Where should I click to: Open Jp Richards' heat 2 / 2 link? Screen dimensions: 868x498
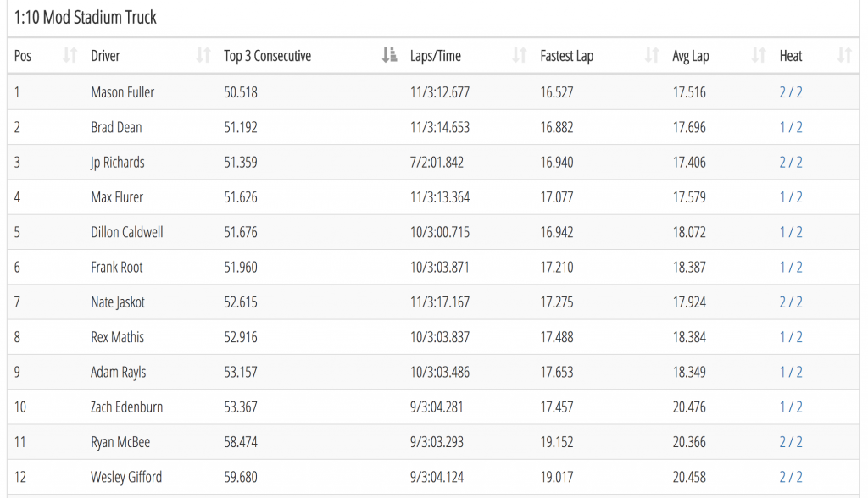click(791, 162)
